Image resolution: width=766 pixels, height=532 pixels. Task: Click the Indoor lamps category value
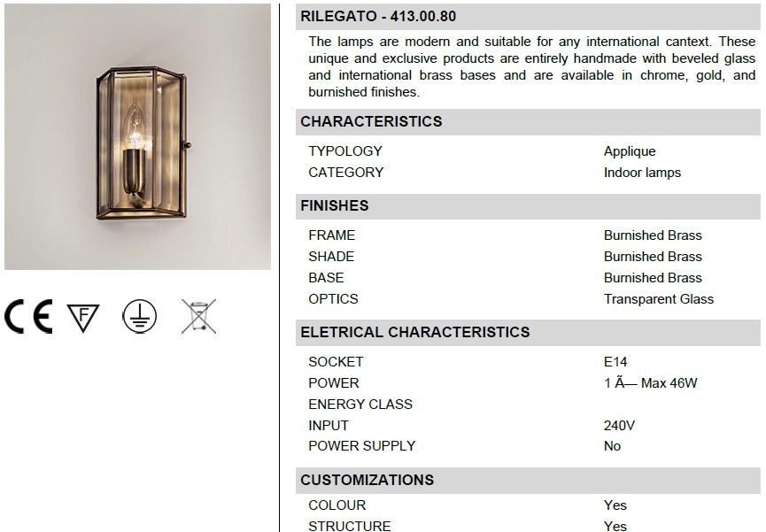[642, 173]
